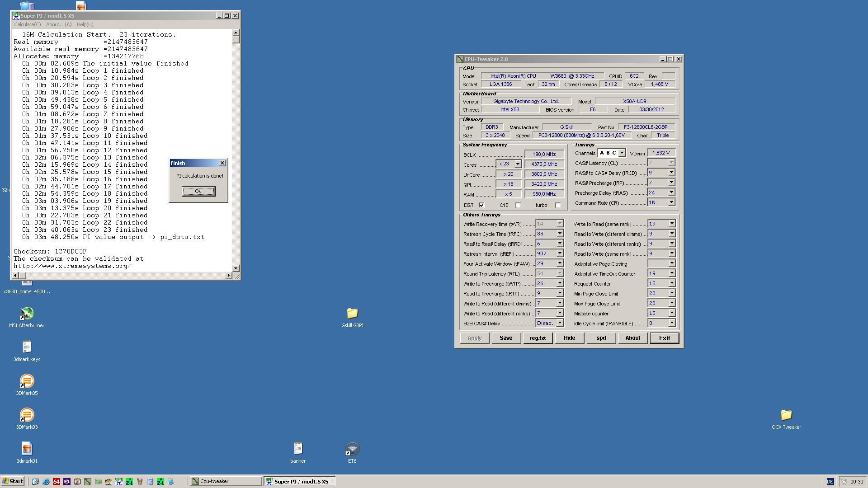Click the Super PI quick launch icon
868x488 pixels.
118,482
